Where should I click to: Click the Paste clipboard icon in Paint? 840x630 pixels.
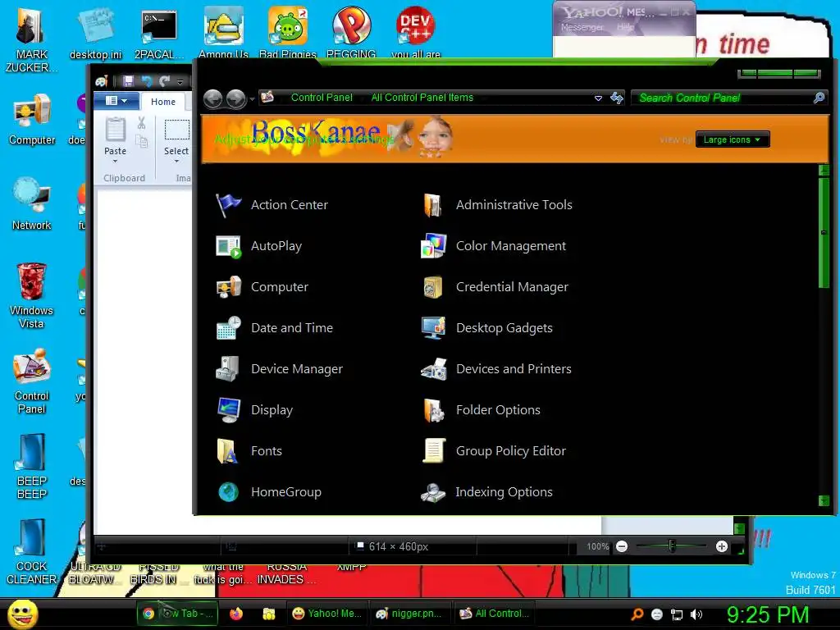click(115, 130)
